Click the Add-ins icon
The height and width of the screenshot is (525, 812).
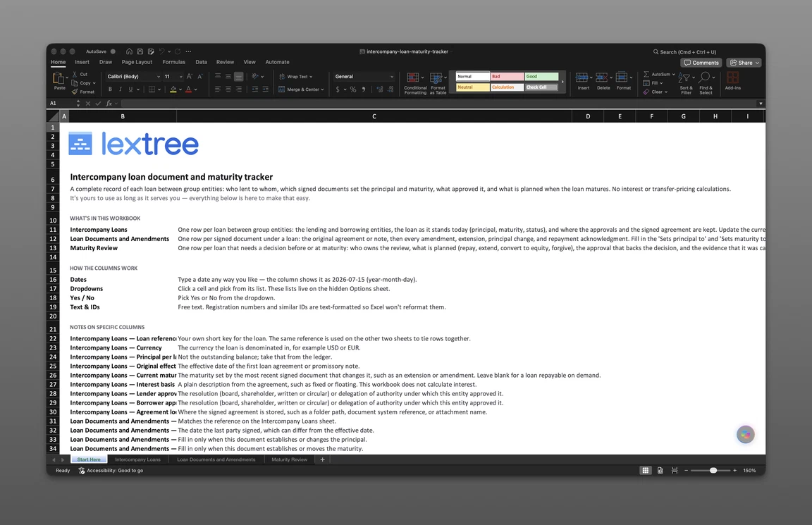click(x=732, y=78)
